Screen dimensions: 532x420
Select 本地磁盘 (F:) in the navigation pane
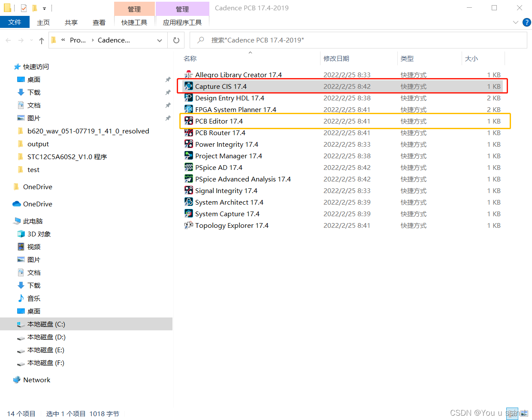click(46, 363)
